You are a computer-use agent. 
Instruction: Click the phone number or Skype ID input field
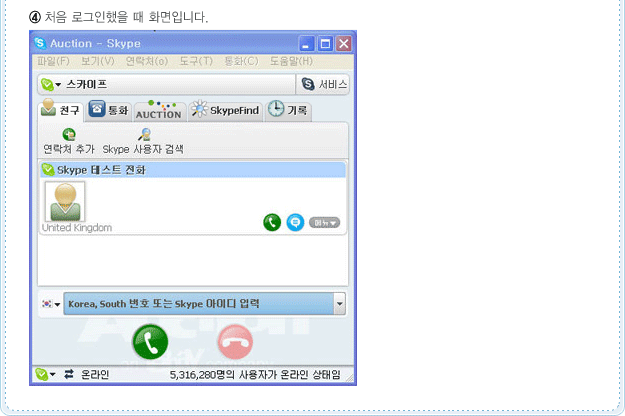click(199, 304)
